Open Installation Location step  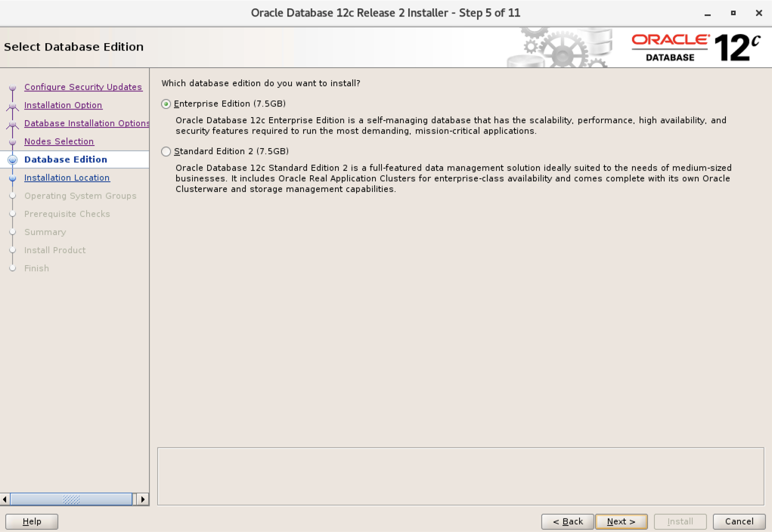[67, 178]
